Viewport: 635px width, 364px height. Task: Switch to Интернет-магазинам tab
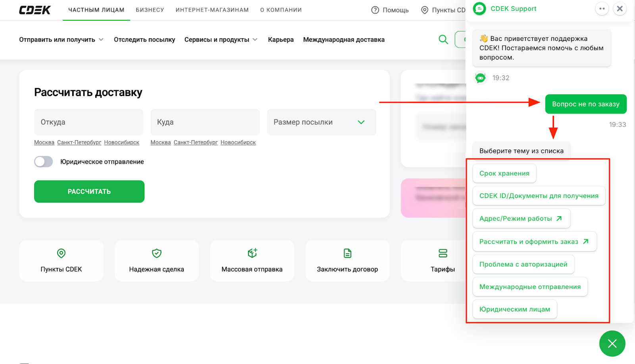[x=212, y=10]
